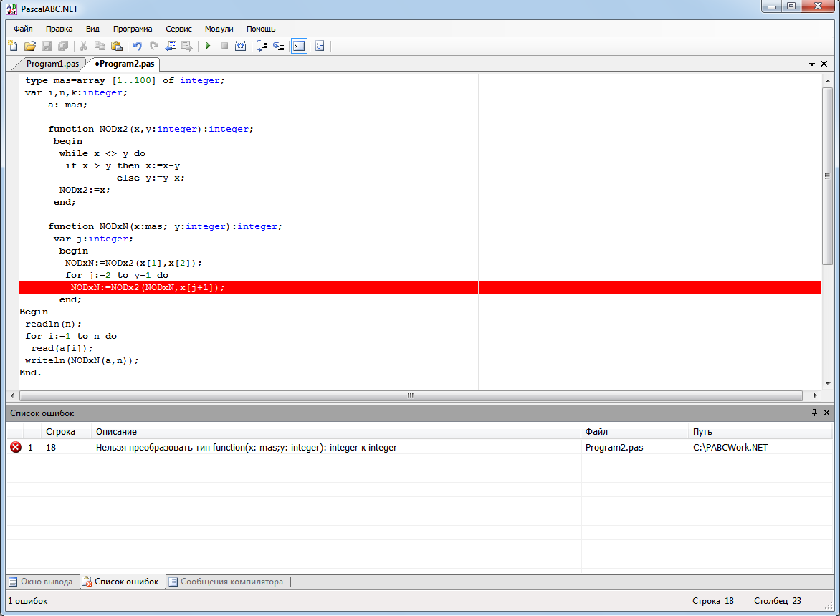Screen dimensions: 840x616
Task: Paste from clipboard using toolbar icon
Action: [117, 46]
